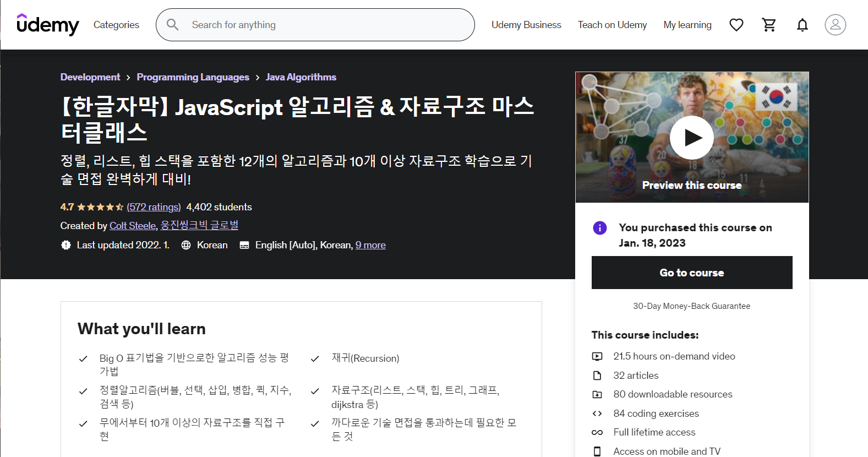The width and height of the screenshot is (868, 457).
Task: Click 80 downloadable resources text
Action: [673, 394]
